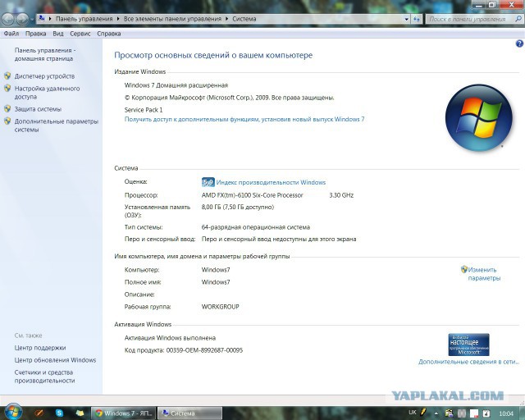Open 'Индекс производительности Windows' link
Screen dimensions: 525x420
pos(271,182)
